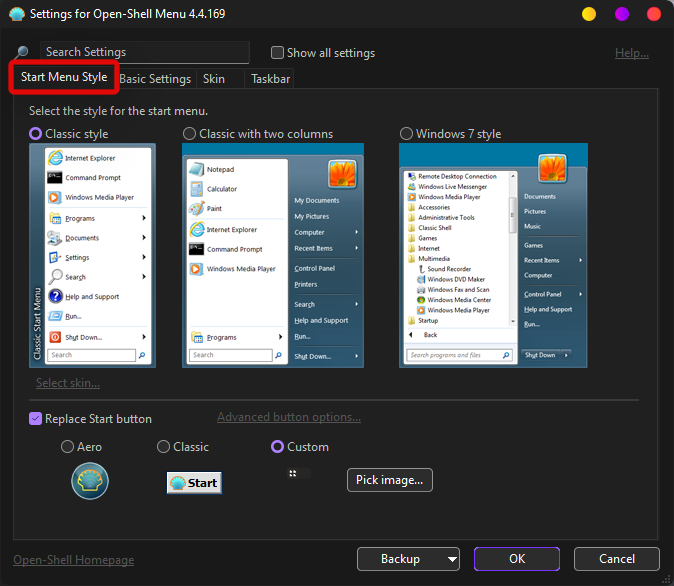This screenshot has width=674, height=586.
Task: Click the purple circle window button
Action: pos(621,14)
